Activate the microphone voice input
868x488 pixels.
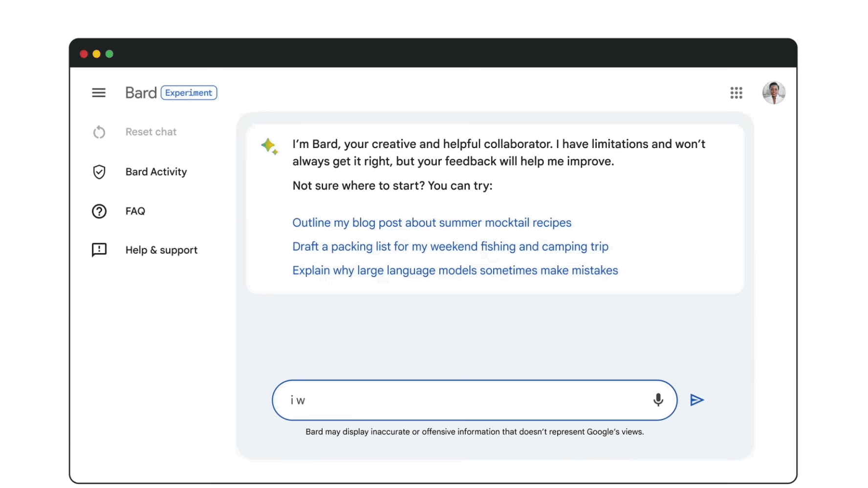coord(658,400)
